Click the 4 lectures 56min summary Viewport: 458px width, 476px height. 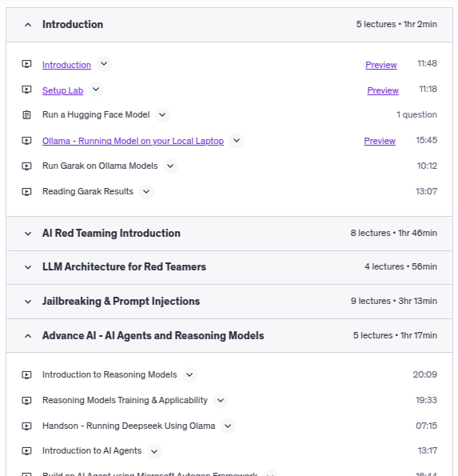point(400,267)
